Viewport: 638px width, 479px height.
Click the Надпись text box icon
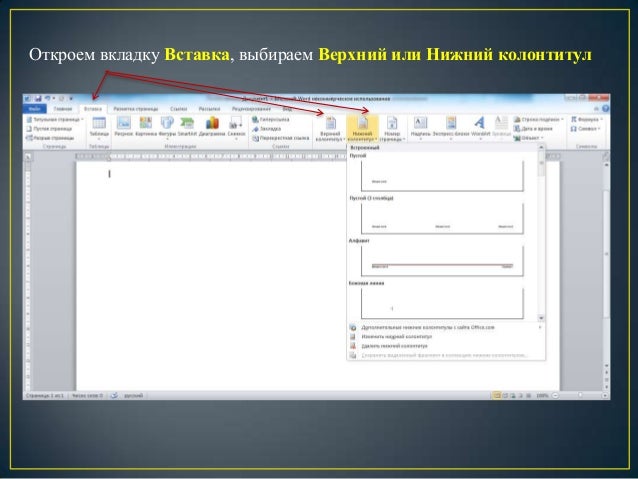pos(420,127)
